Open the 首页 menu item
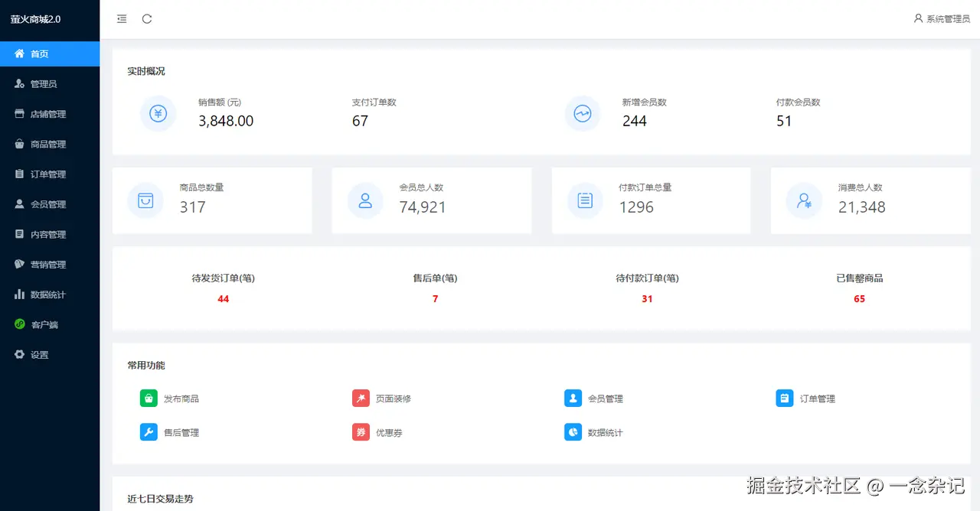Image resolution: width=980 pixels, height=511 pixels. tap(50, 54)
